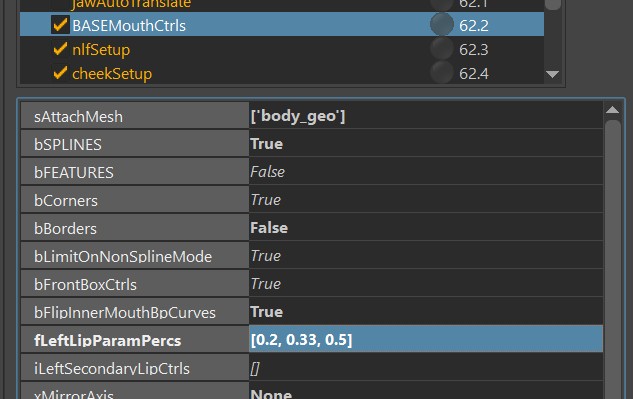This screenshot has height=399, width=633.
Task: Click the bSPLINES True value
Action: click(x=426, y=144)
